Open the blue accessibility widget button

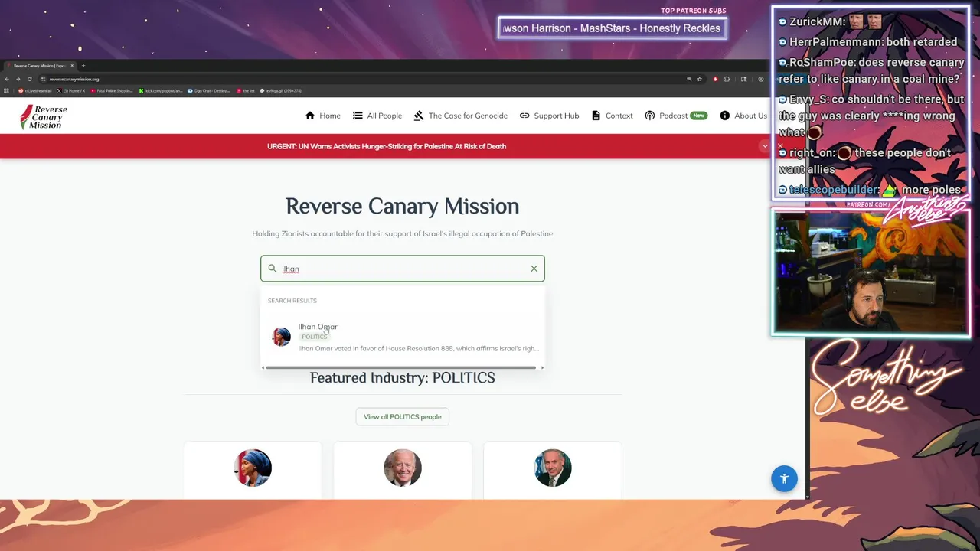[x=784, y=478]
